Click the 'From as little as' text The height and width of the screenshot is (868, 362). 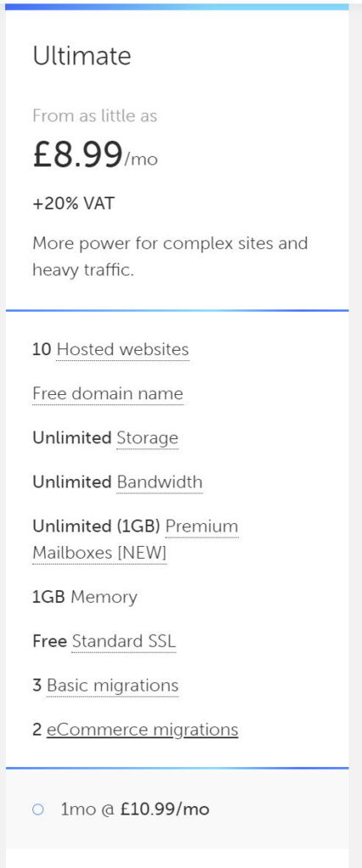click(95, 115)
